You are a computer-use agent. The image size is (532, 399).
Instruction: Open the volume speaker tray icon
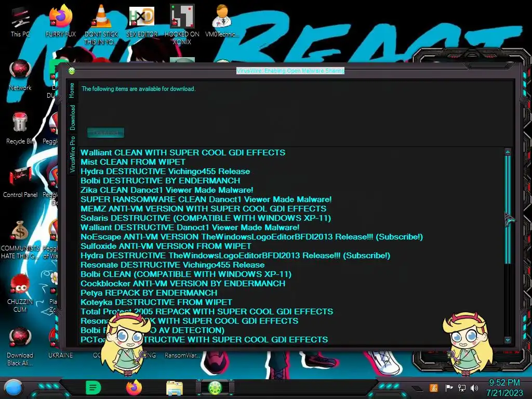coord(474,388)
